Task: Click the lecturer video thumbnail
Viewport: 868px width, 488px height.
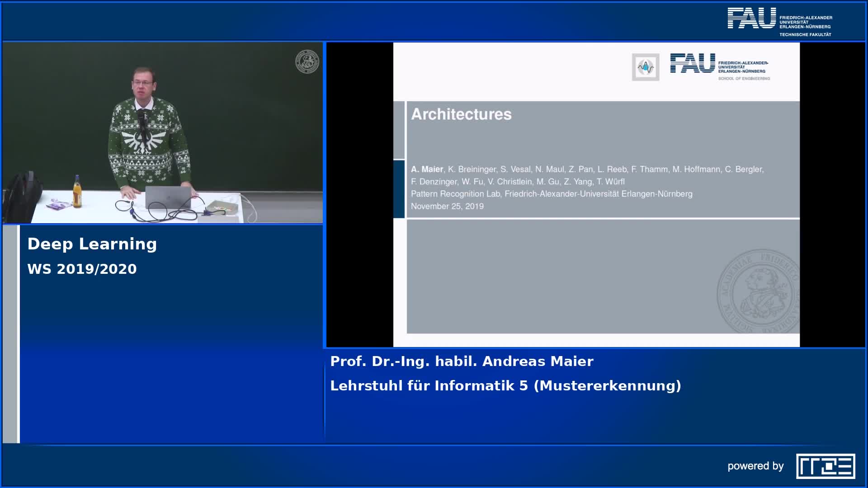Action: (163, 133)
